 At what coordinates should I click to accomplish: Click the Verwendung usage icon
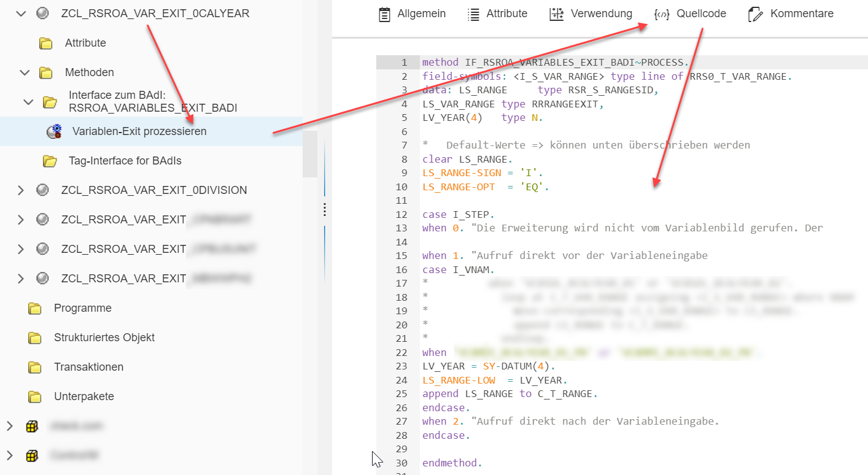coord(557,14)
